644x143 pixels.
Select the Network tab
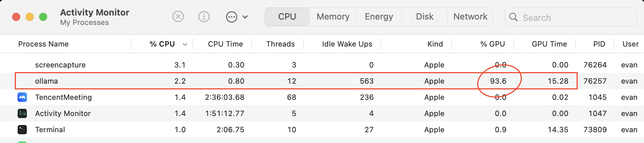470,17
